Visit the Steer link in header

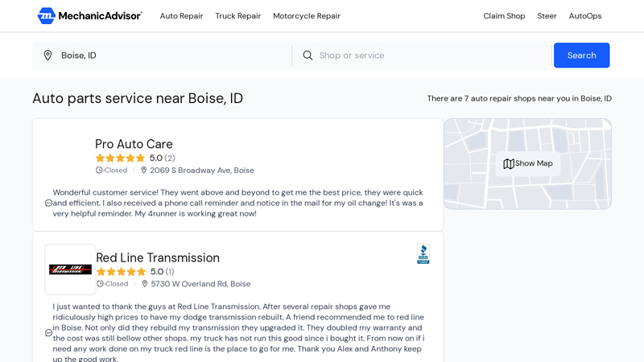[547, 16]
